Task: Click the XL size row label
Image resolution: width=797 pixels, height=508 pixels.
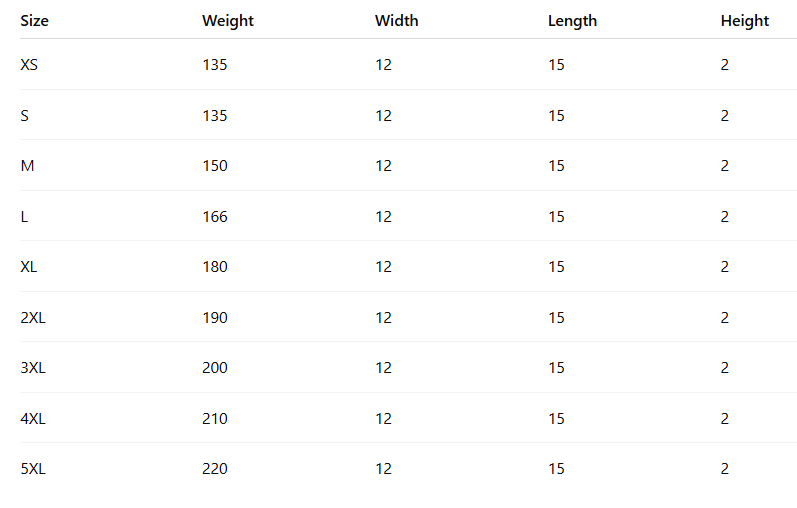Action: click(29, 267)
